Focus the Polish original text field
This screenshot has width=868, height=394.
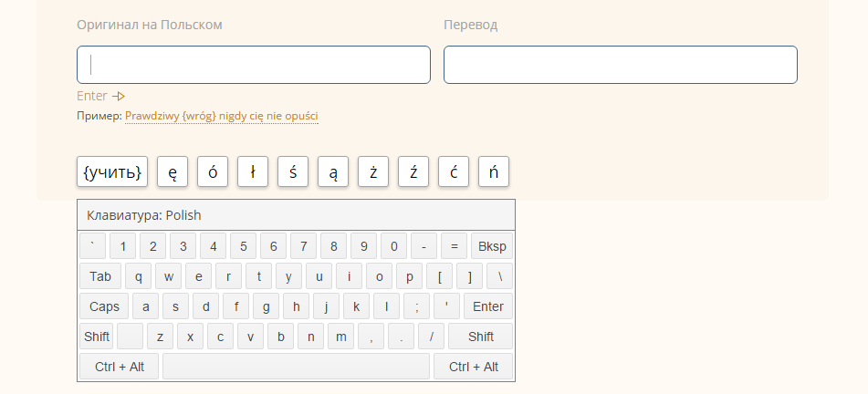click(x=254, y=65)
